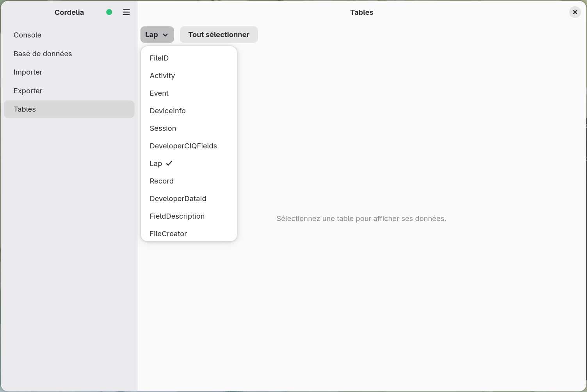587x392 pixels.
Task: Select the Tables sidebar item
Action: tap(69, 109)
